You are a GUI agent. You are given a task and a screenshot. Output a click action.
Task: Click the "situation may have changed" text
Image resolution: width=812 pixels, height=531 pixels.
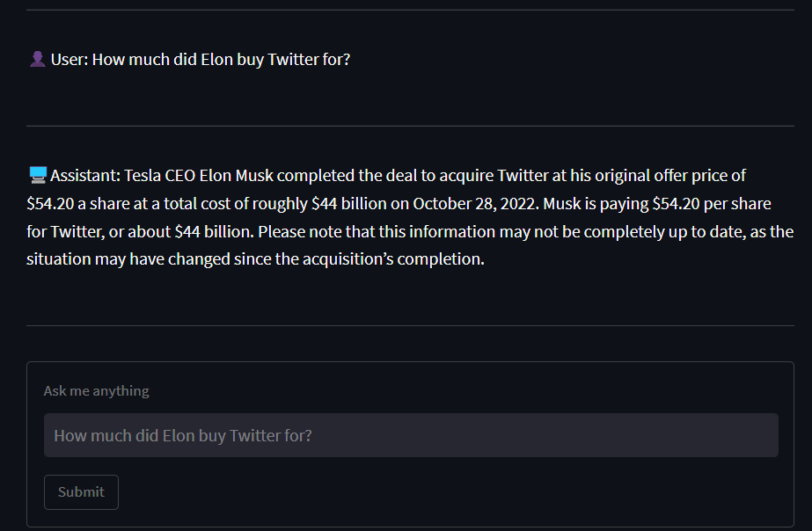[x=115, y=260]
